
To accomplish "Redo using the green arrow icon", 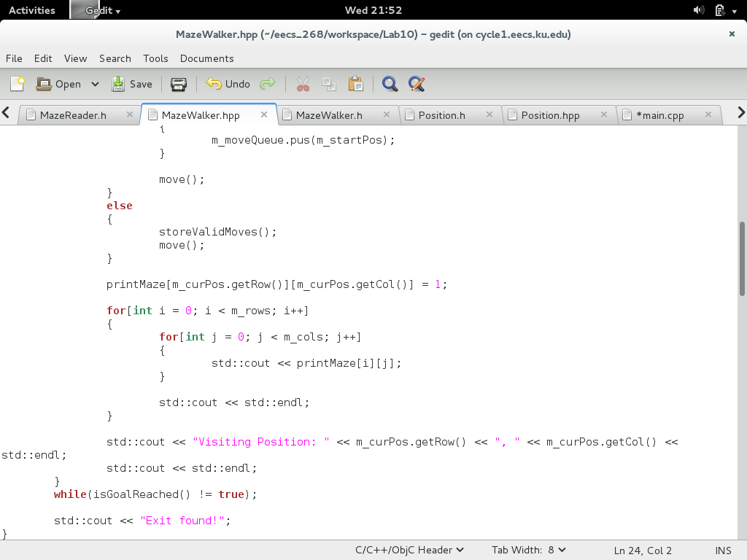I will [x=267, y=84].
